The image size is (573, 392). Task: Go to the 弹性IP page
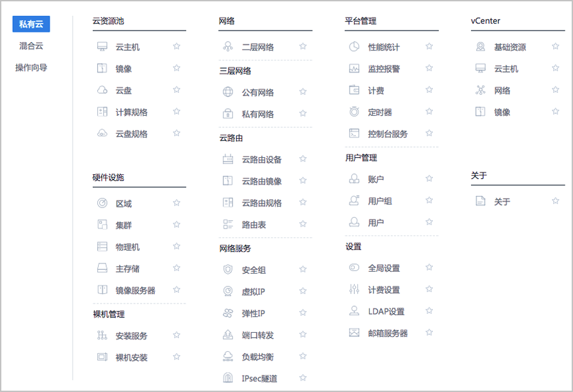click(x=253, y=313)
